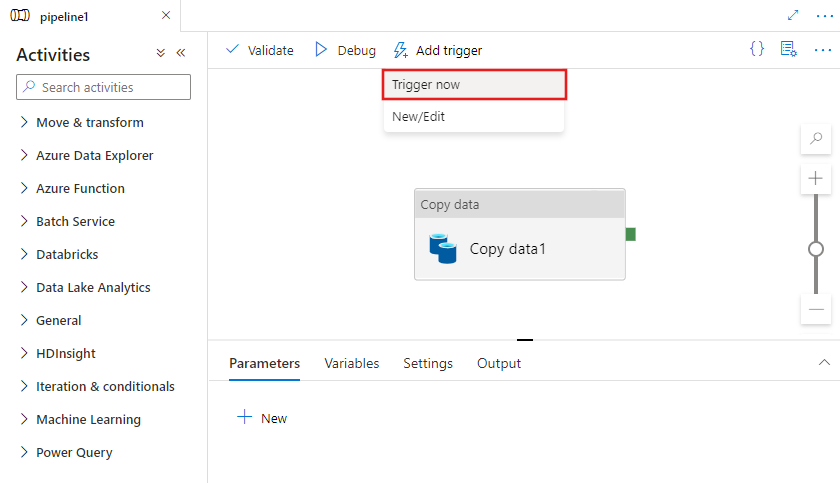Image resolution: width=840 pixels, height=483 pixels.
Task: Click the Copy data1 activity icon
Action: click(x=443, y=248)
